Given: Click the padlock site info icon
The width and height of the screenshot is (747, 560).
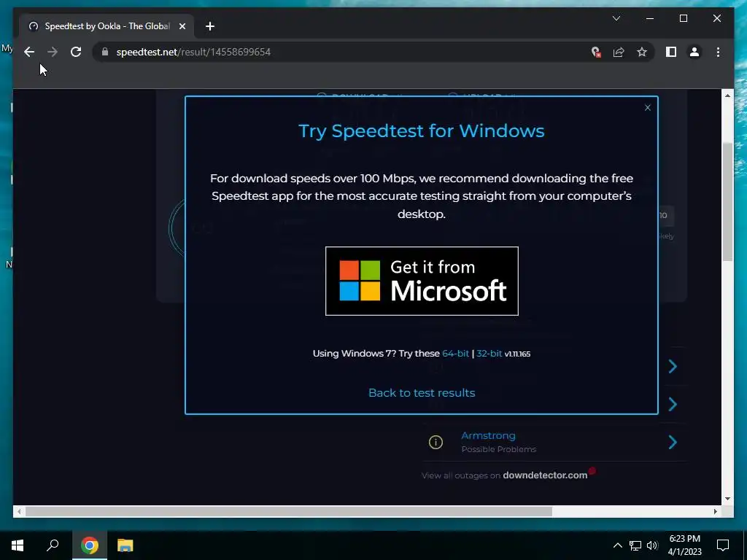Looking at the screenshot, I should pyautogui.click(x=105, y=52).
